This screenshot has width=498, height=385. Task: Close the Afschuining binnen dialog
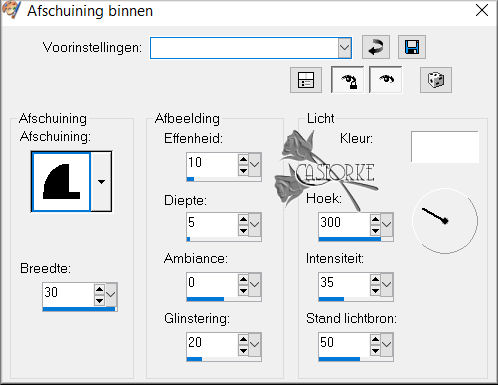pos(482,11)
